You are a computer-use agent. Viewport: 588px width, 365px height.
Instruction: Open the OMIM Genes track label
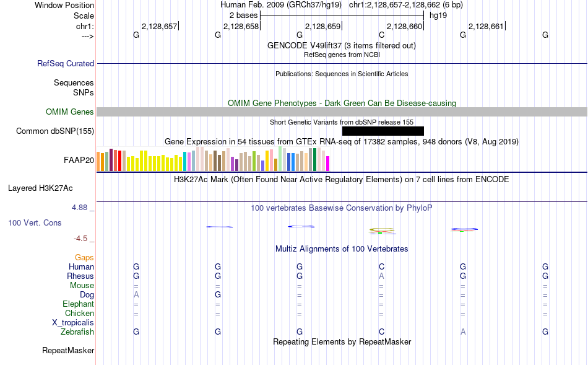[x=69, y=112]
